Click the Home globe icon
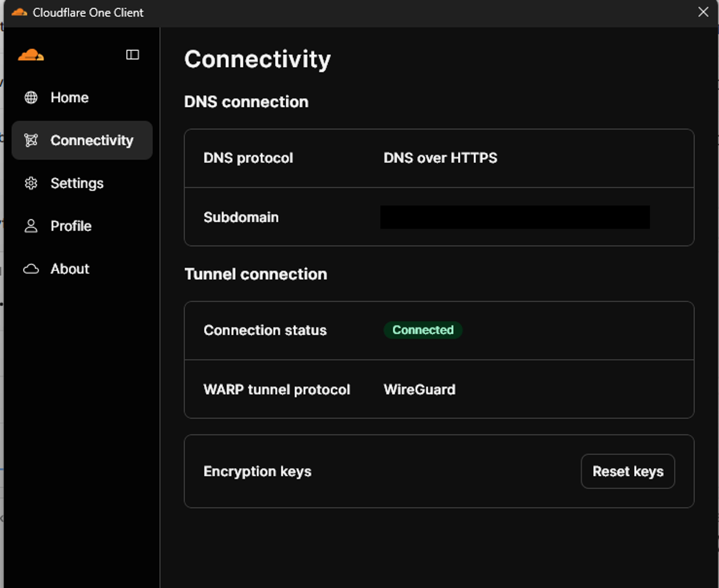This screenshot has width=719, height=588. point(31,98)
